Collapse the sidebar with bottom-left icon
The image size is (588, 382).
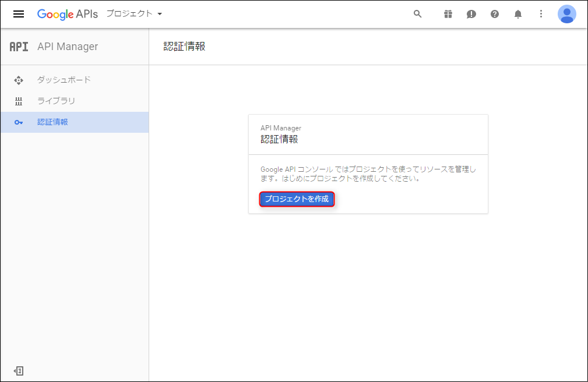coord(19,371)
